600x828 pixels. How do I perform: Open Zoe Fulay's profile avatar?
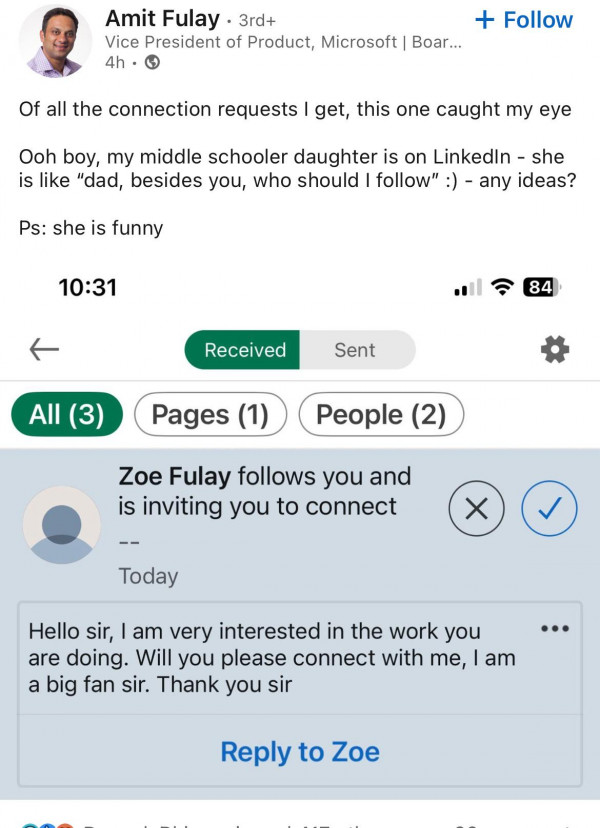pos(62,525)
